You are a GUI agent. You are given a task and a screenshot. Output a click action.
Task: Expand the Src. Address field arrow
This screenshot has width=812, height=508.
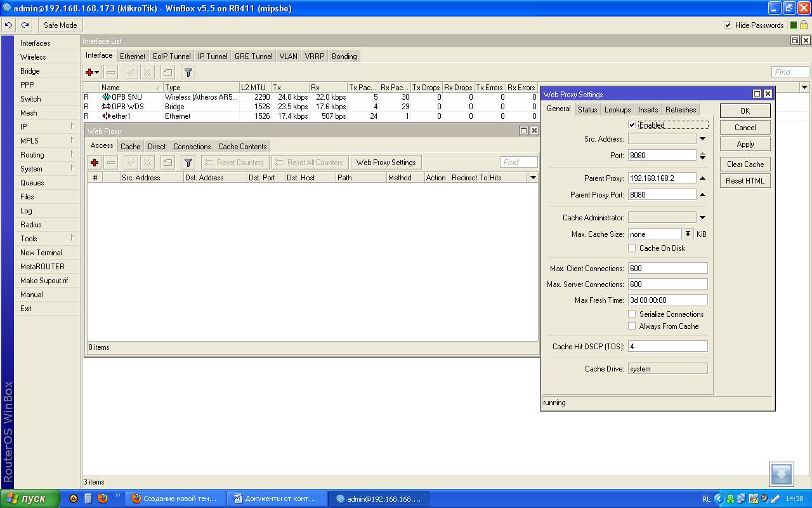point(702,138)
